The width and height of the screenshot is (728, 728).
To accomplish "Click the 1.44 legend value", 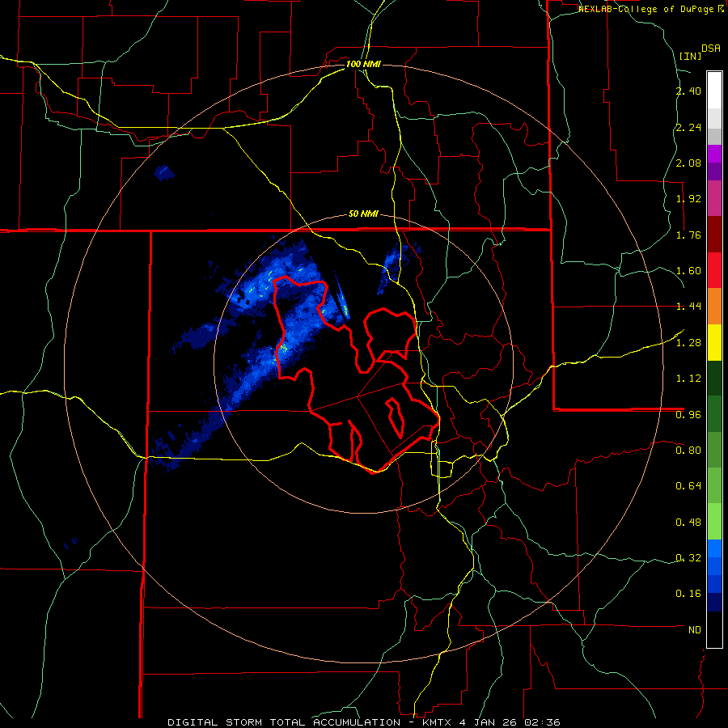I will click(x=688, y=307).
